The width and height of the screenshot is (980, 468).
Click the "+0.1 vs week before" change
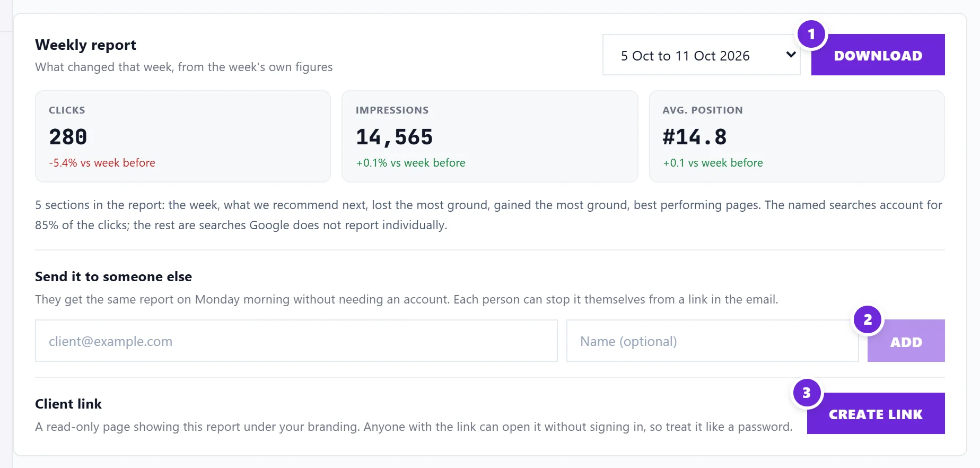[x=713, y=163]
